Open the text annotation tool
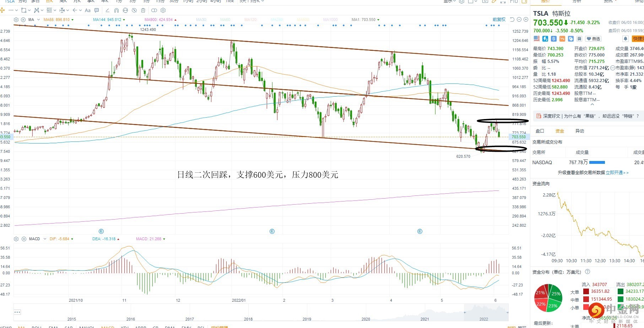644x328 pixels. click(x=88, y=10)
